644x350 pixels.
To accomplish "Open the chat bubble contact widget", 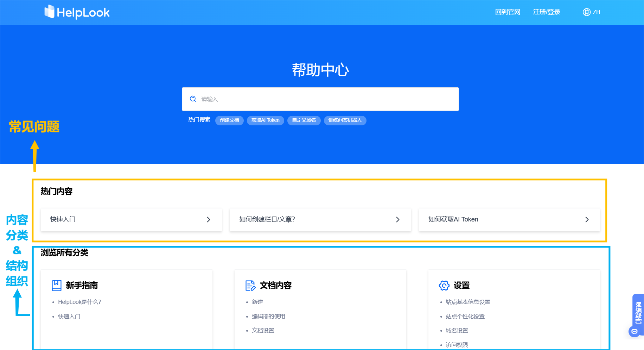I will [x=635, y=331].
